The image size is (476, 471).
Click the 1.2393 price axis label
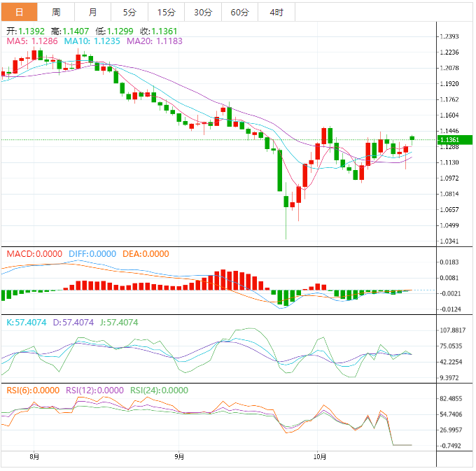(449, 36)
